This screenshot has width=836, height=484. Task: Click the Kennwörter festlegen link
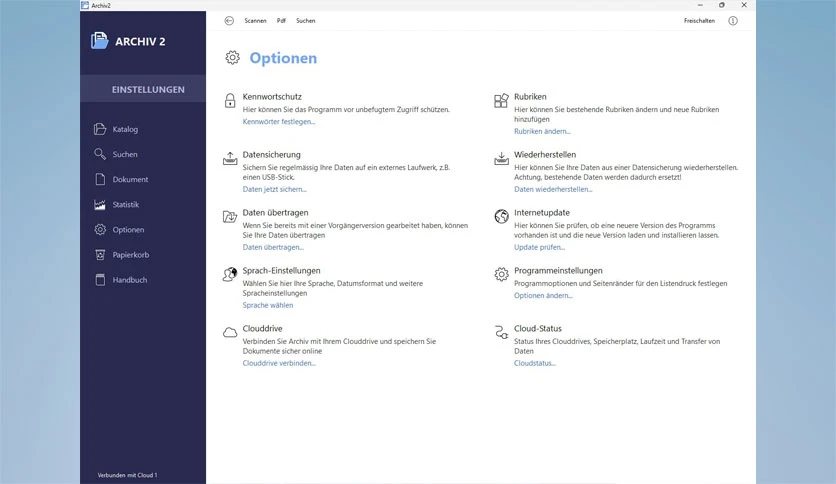[279, 122]
